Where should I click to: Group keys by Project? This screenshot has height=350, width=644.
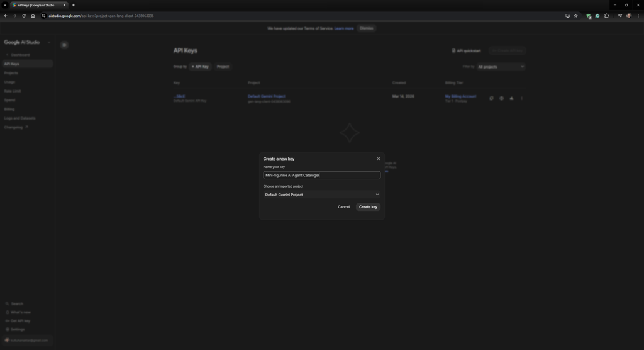[x=223, y=67]
